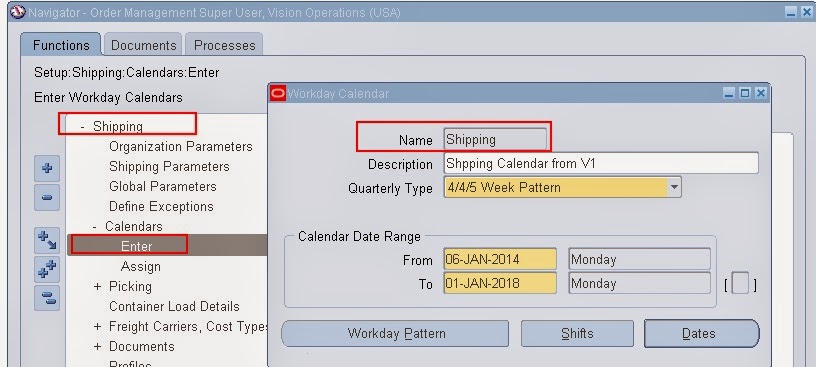Click the Picking tree node label
Viewport: 816px width, 367px height.
130,287
